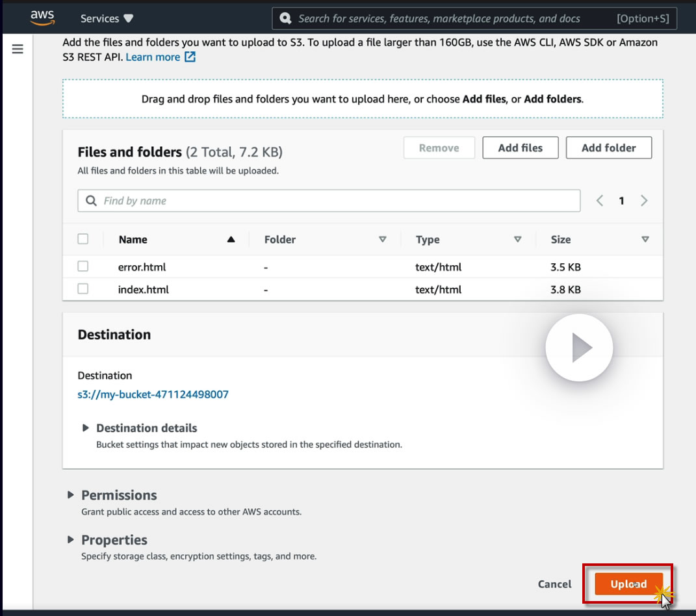This screenshot has width=696, height=616.
Task: Expand the Permissions section
Action: coord(71,495)
